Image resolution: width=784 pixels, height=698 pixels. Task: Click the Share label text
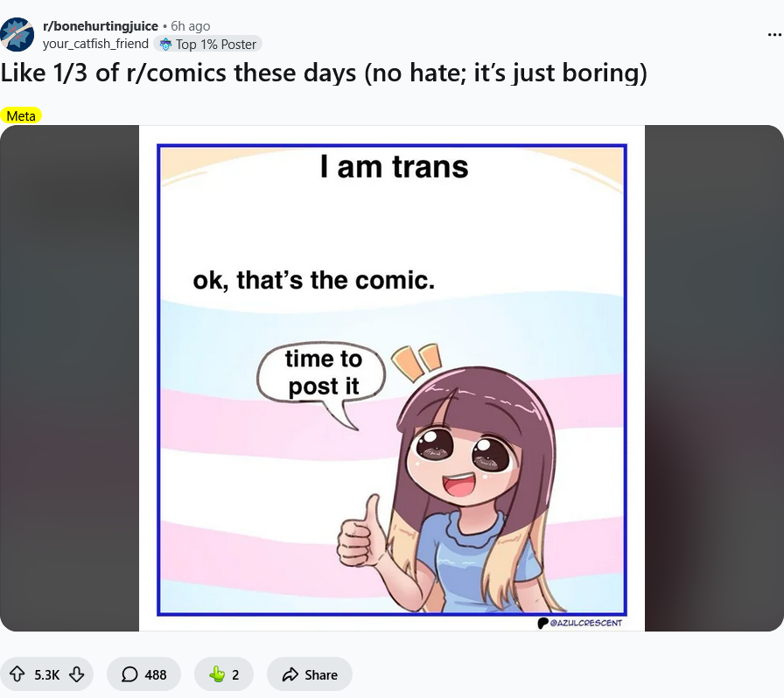pos(321,674)
